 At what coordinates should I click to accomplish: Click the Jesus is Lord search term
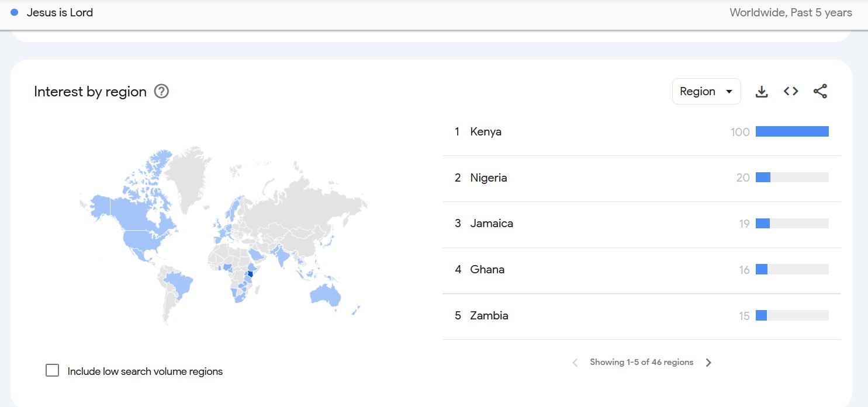tap(60, 12)
